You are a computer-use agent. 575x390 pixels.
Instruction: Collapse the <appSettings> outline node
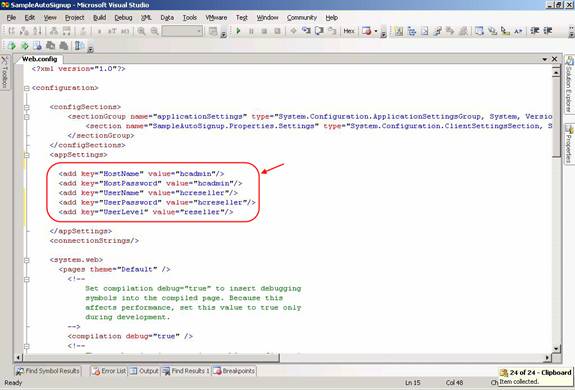26,155
